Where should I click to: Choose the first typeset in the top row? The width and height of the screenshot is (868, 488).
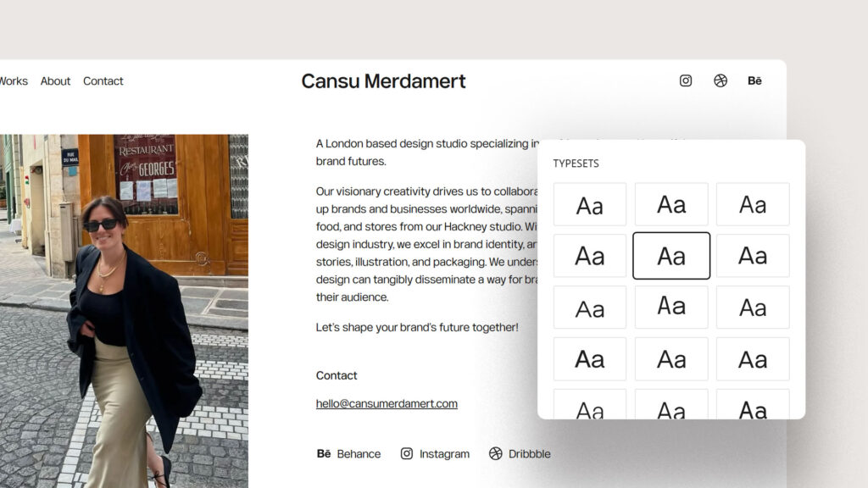coord(590,204)
